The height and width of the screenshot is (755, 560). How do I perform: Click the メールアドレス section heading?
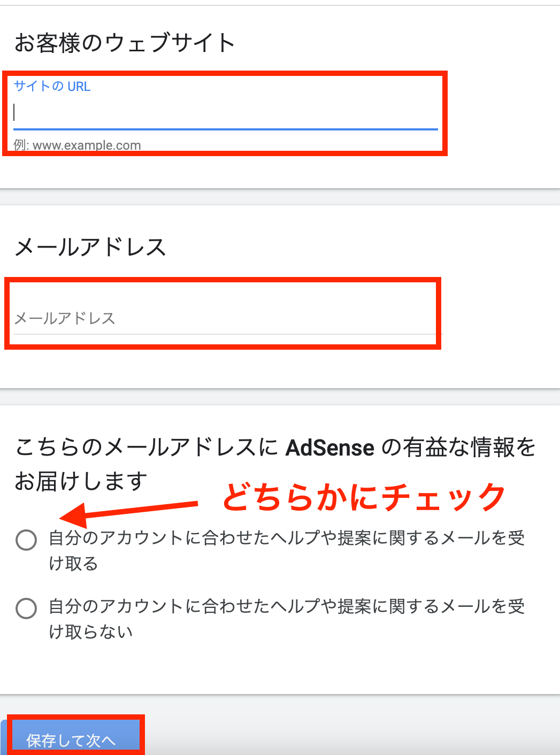coord(92,247)
